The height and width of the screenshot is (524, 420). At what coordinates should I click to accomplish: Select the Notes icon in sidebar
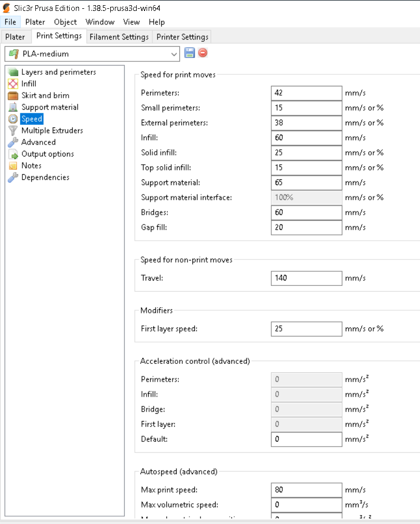pyautogui.click(x=13, y=166)
